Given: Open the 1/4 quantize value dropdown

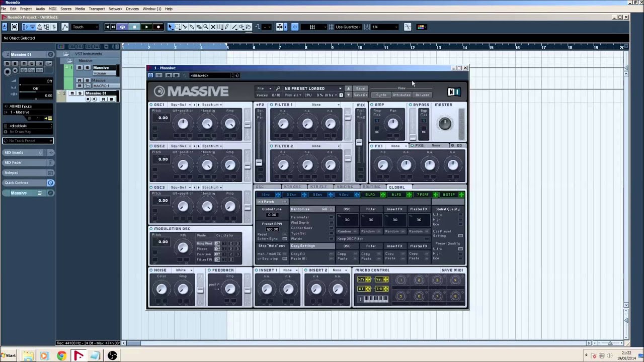Looking at the screenshot, I should tap(385, 27).
